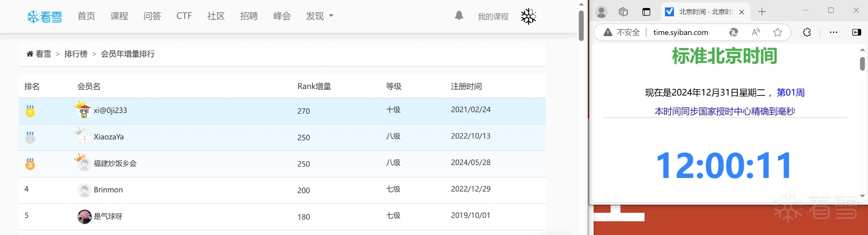Viewport: 868px width, 235px height.
Task: Click the 2021/02/24 registration date
Action: pyautogui.click(x=471, y=110)
